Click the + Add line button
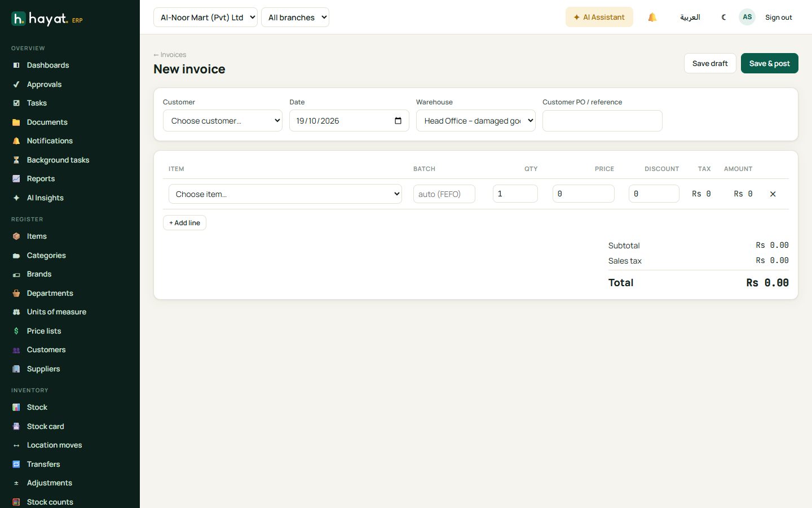This screenshot has width=812, height=508. pos(184,223)
